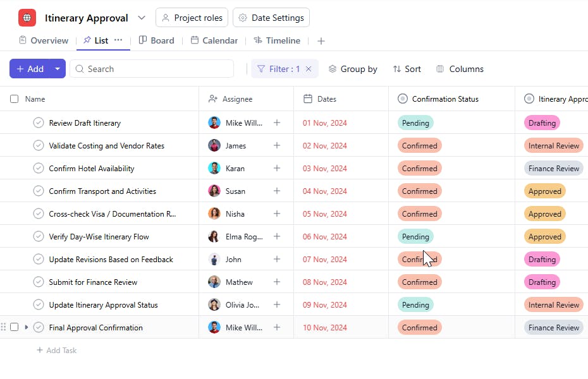Image resolution: width=588 pixels, height=379 pixels.
Task: Switch to the Calendar tab
Action: click(214, 40)
